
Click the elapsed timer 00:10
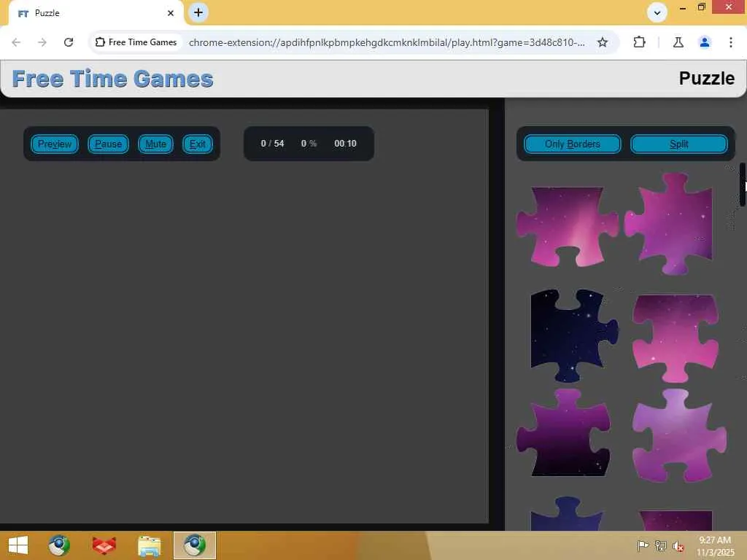345,144
